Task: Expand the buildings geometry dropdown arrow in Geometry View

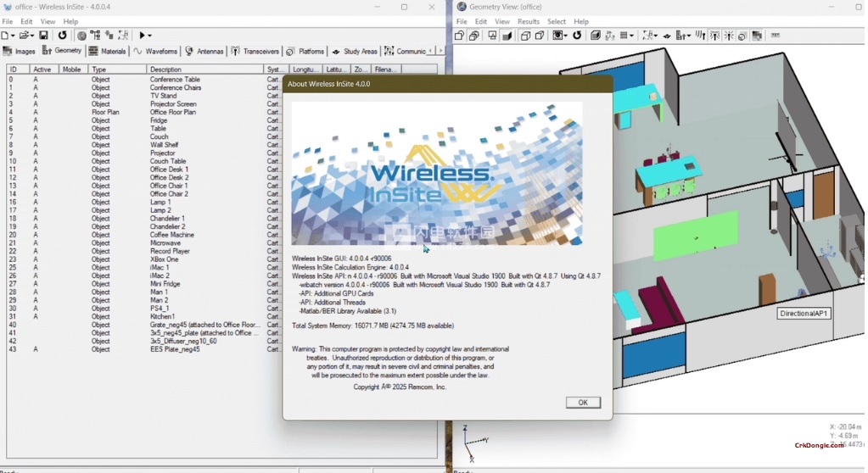Action: (x=689, y=36)
